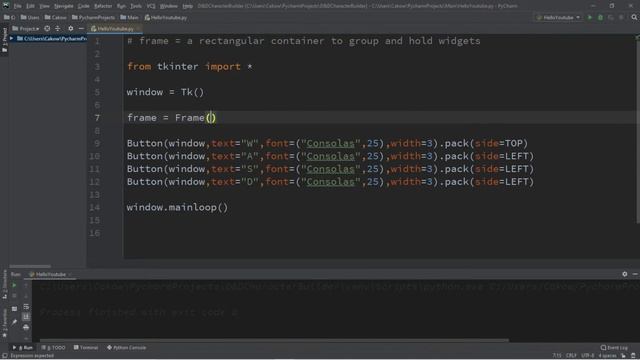Screen dimensions: 640x360
Task: Click the scroll to end icon in Run panel
Action: [26, 316]
